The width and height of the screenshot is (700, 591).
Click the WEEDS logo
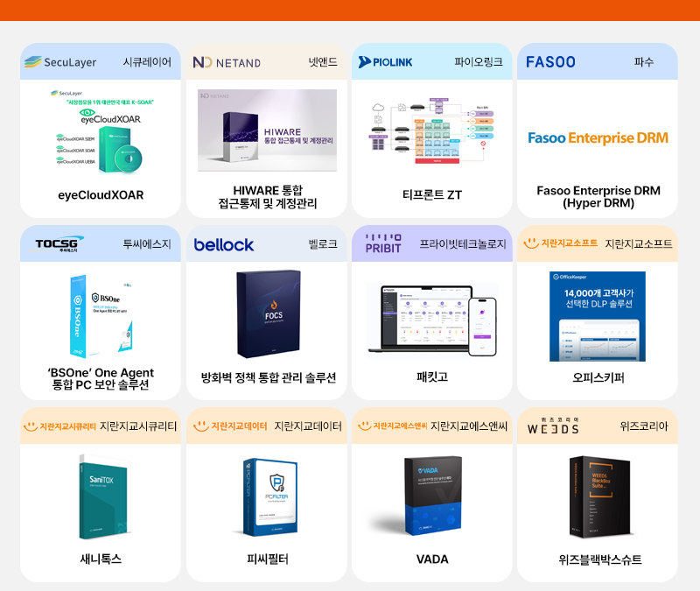(553, 426)
